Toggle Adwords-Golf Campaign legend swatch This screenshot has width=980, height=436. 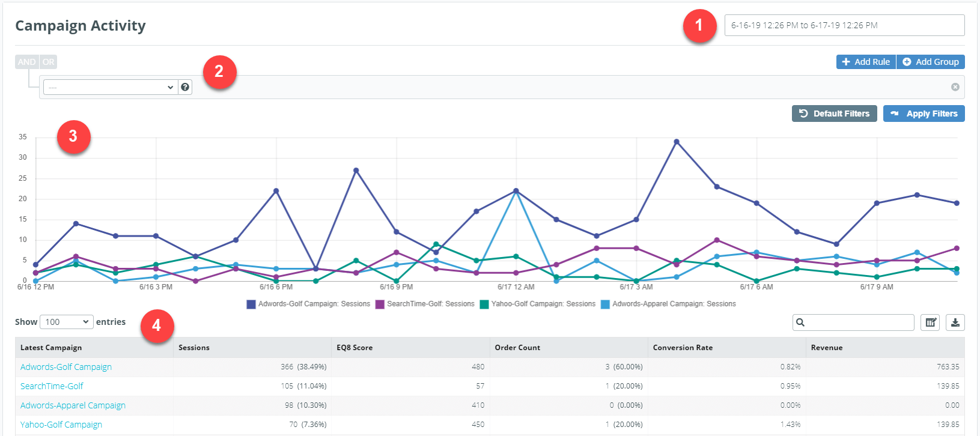(251, 304)
